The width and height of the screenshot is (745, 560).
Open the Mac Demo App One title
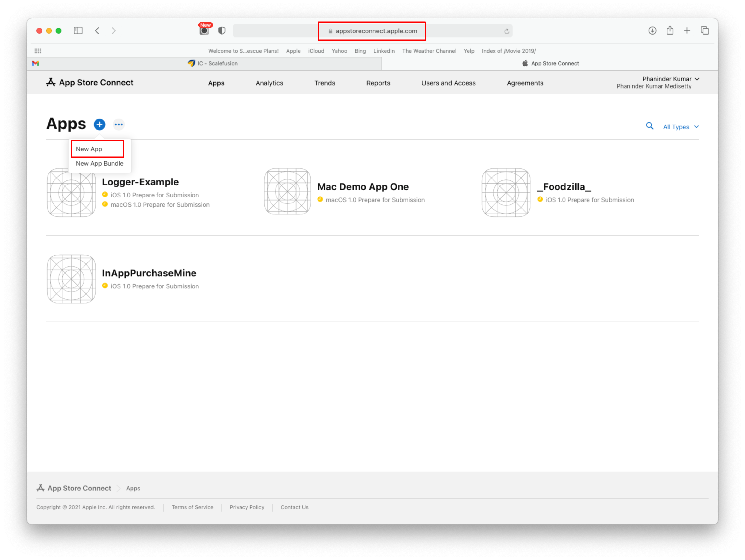(x=363, y=187)
